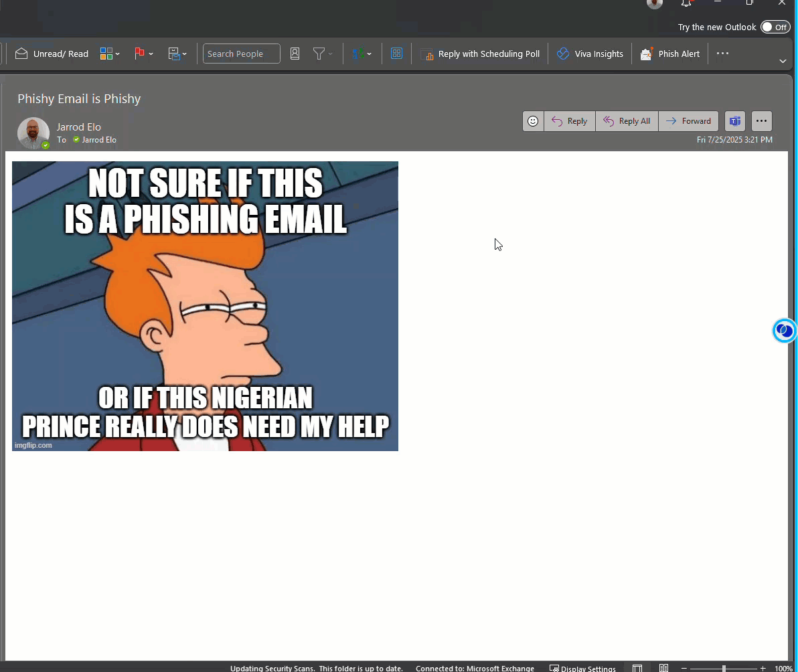Click recipient Jarrod Elo in To line

pyautogui.click(x=98, y=140)
